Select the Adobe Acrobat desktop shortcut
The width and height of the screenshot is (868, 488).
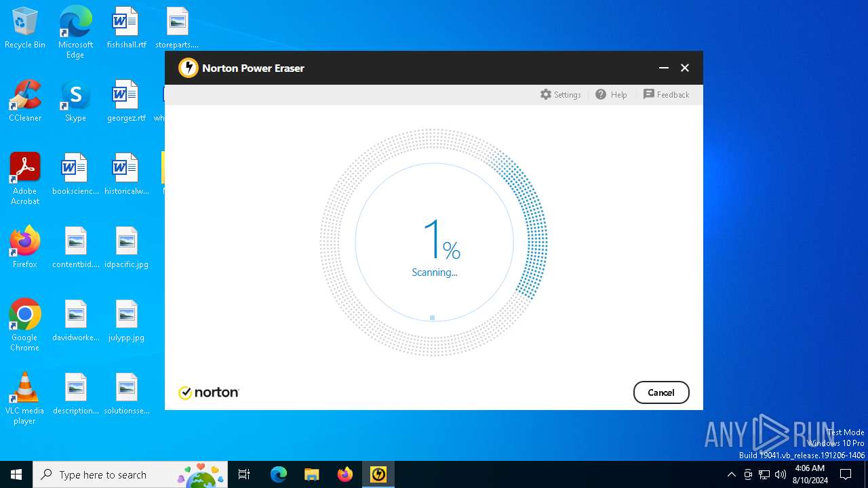coord(25,179)
